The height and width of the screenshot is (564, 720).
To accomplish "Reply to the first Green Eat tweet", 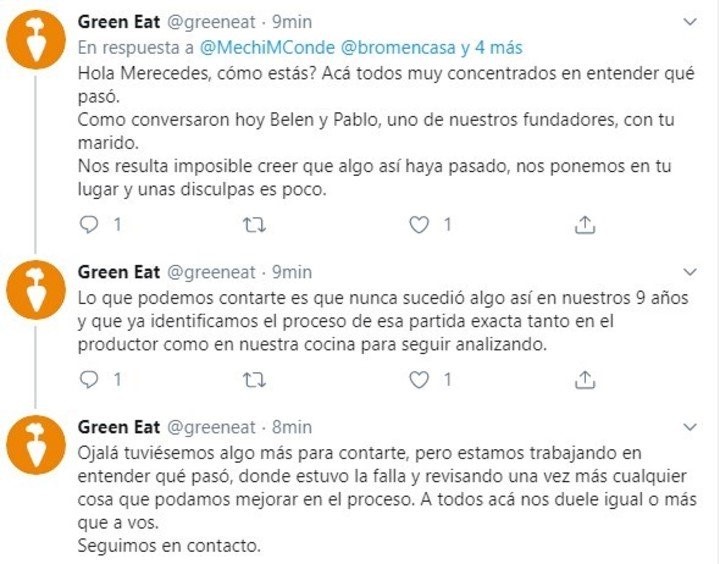I will (x=90, y=226).
